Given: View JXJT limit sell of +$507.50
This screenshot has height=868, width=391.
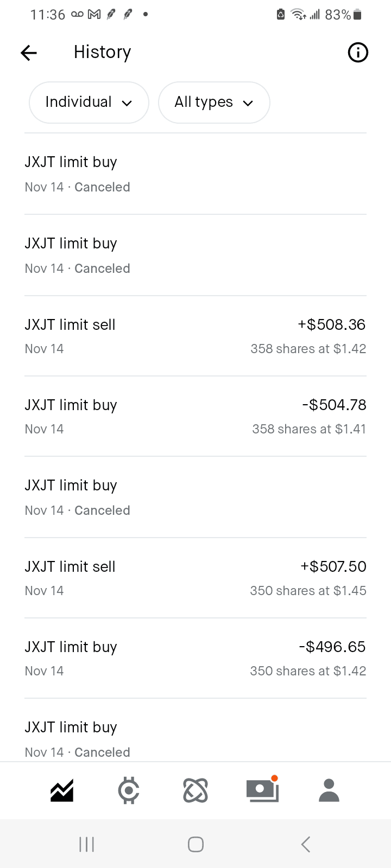Looking at the screenshot, I should click(195, 578).
